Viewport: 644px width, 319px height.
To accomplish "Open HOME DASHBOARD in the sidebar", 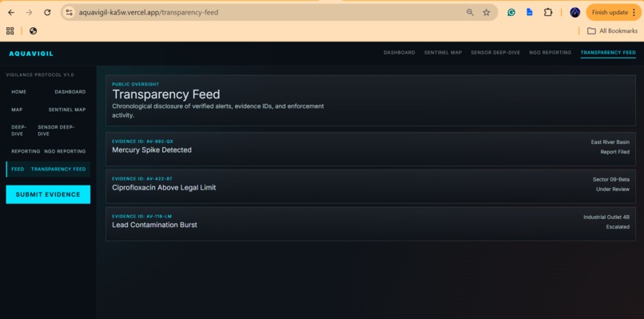I will [x=49, y=92].
